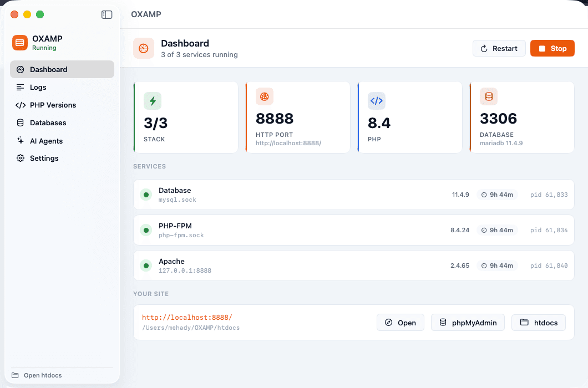Click the OXAMP window title text

(146, 14)
